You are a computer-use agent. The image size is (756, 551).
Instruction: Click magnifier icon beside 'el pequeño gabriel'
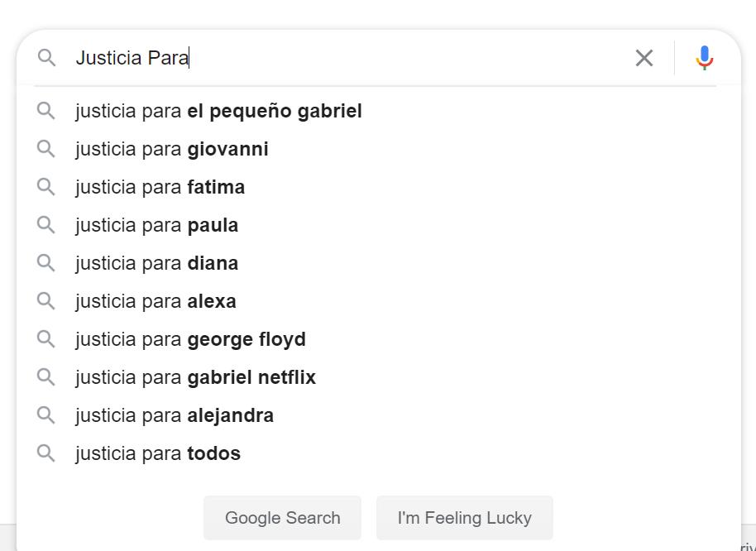point(46,111)
